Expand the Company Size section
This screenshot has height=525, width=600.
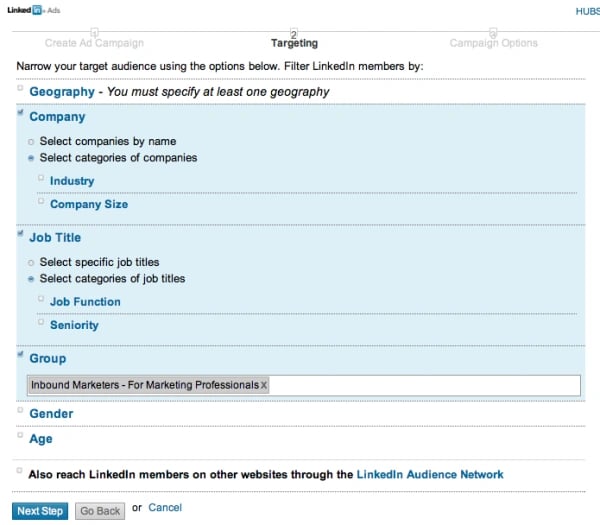[89, 204]
